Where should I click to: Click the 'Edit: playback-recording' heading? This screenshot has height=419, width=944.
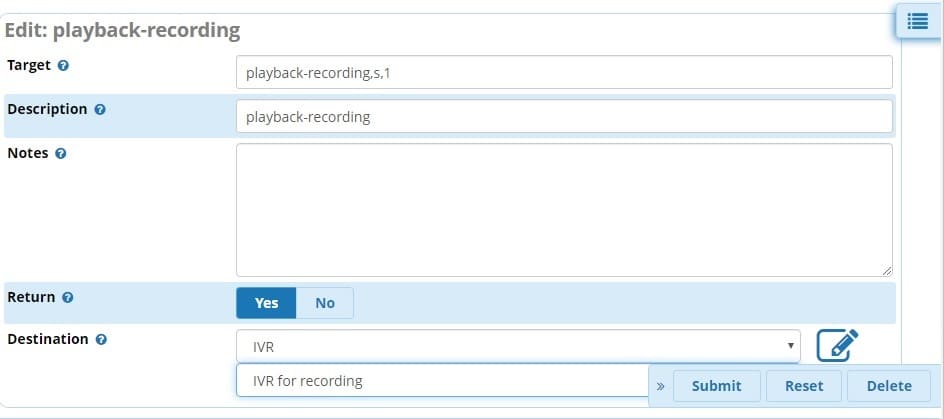122,30
